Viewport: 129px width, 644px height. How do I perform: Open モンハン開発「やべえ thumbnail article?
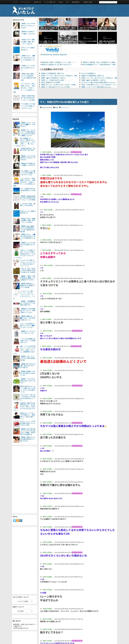coord(48,38)
